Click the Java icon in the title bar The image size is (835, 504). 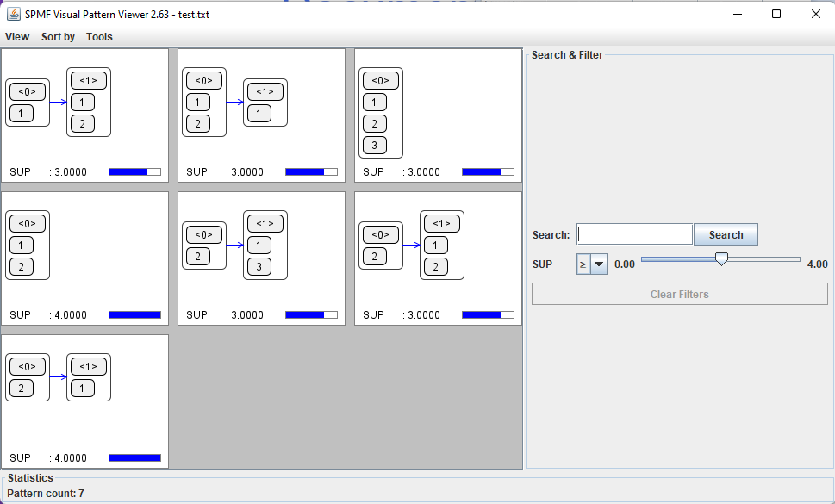pyautogui.click(x=14, y=14)
